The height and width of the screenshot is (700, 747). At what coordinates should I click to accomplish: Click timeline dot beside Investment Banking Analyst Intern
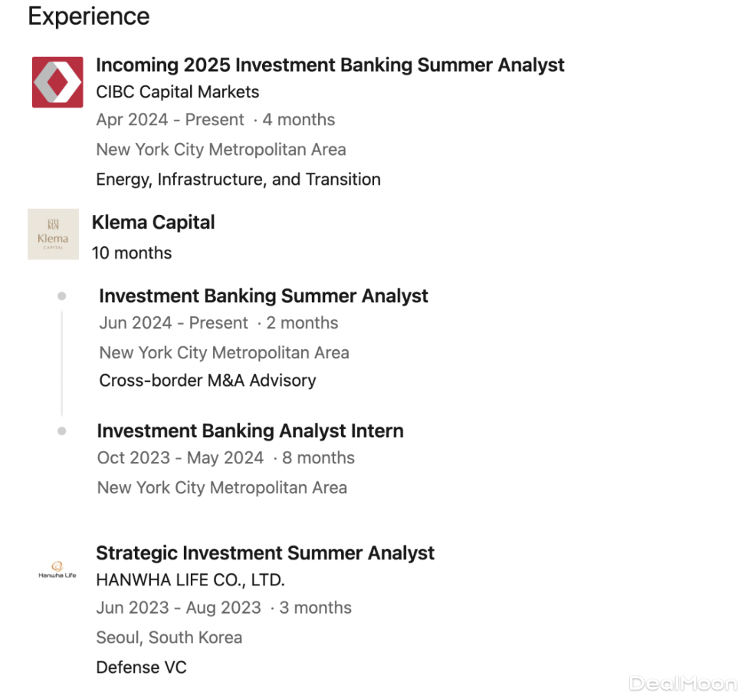[x=62, y=431]
